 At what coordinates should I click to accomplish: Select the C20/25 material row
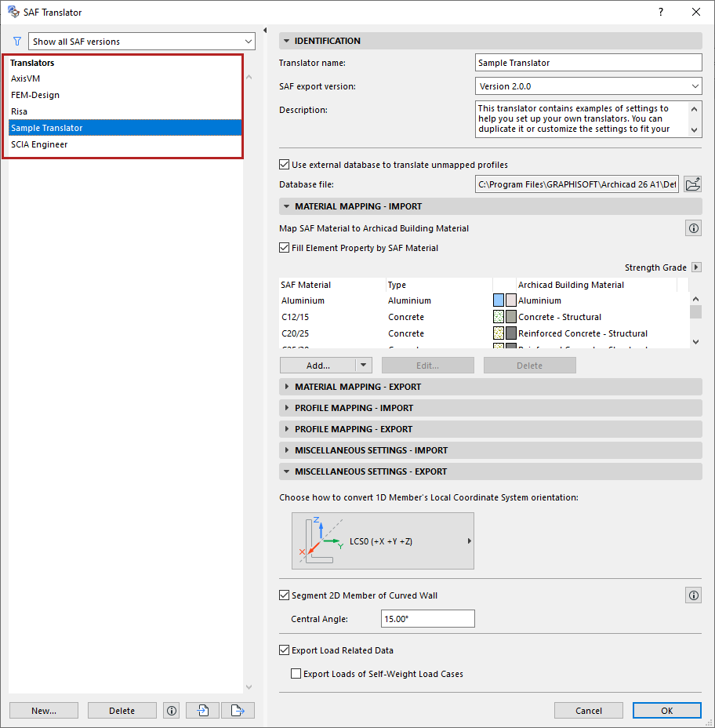click(x=484, y=333)
